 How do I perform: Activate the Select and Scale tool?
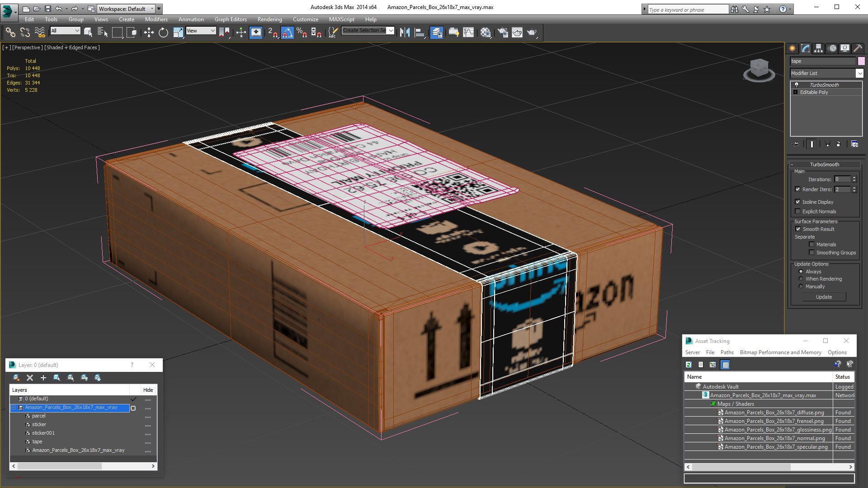point(178,32)
